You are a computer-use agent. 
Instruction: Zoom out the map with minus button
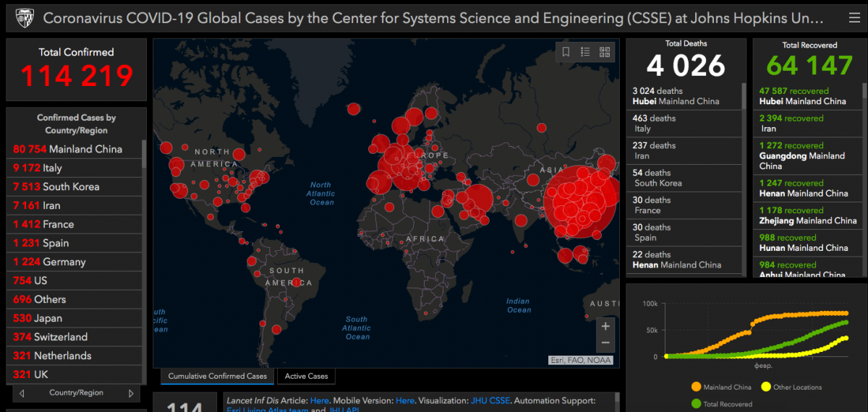(605, 343)
